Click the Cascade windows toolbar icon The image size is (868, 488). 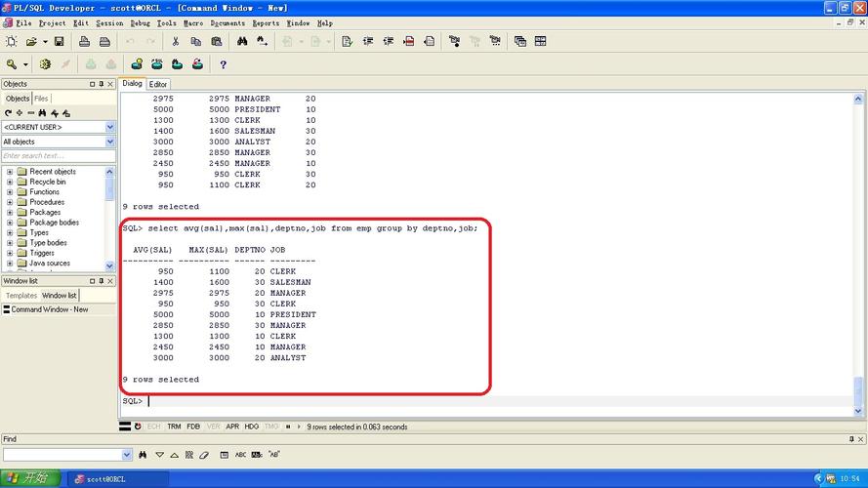pyautogui.click(x=519, y=42)
